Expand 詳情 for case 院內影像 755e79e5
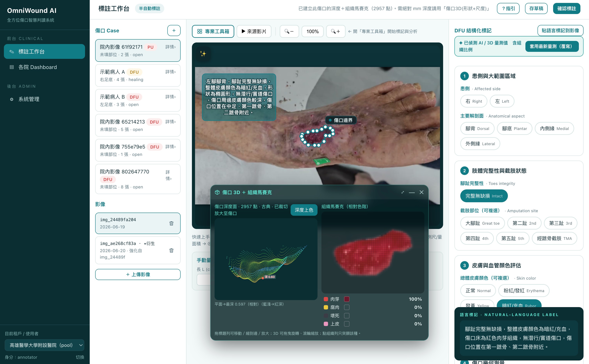Image resolution: width=589 pixels, height=364 pixels. [171, 147]
